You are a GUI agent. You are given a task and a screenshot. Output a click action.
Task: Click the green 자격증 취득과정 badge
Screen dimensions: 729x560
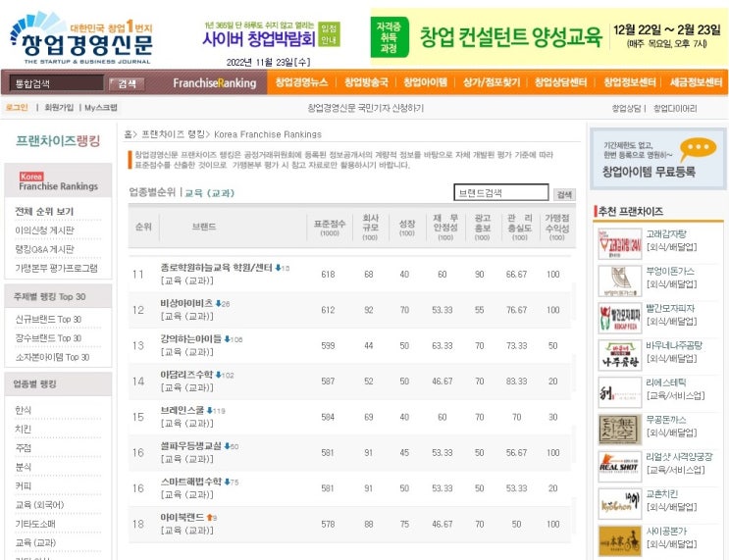tap(390, 37)
